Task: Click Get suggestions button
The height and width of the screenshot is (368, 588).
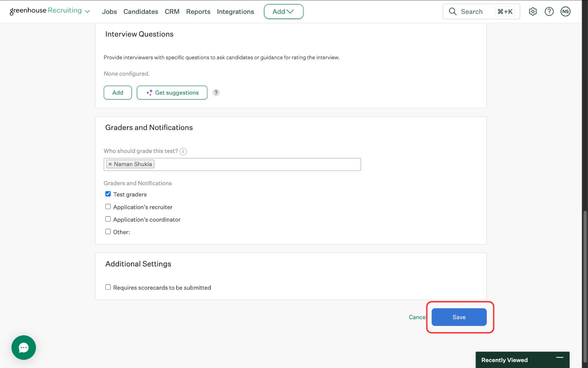Action: pyautogui.click(x=172, y=93)
